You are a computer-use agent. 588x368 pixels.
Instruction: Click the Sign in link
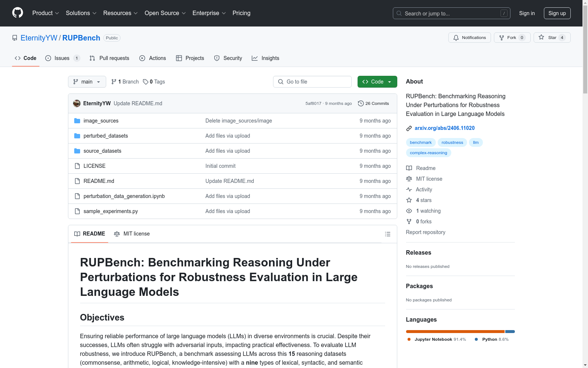click(x=527, y=13)
